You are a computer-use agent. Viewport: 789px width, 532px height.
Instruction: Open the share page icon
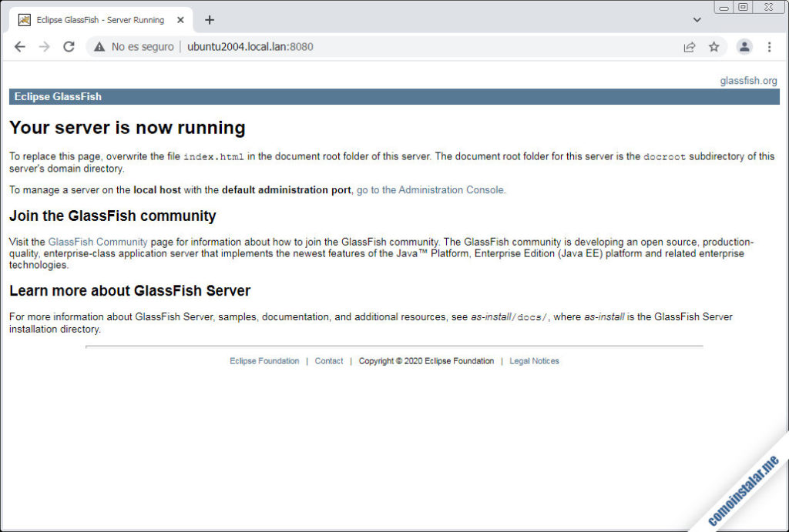[690, 46]
